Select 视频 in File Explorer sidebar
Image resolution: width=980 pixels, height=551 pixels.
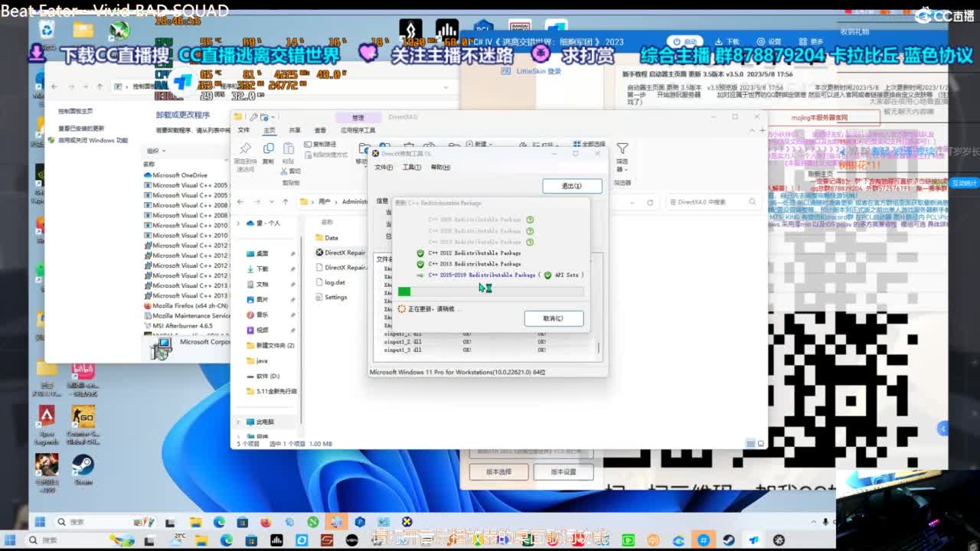263,330
